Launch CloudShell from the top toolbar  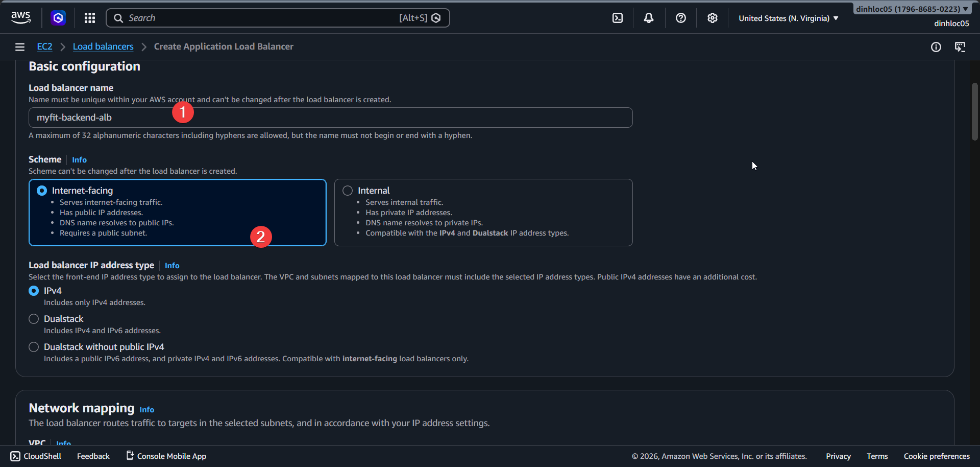point(617,18)
